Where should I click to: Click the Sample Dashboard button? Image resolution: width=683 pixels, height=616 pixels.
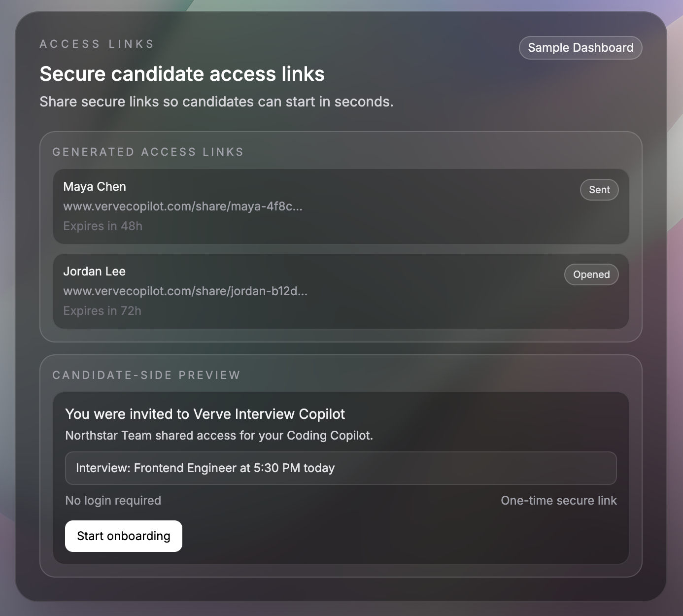(580, 48)
